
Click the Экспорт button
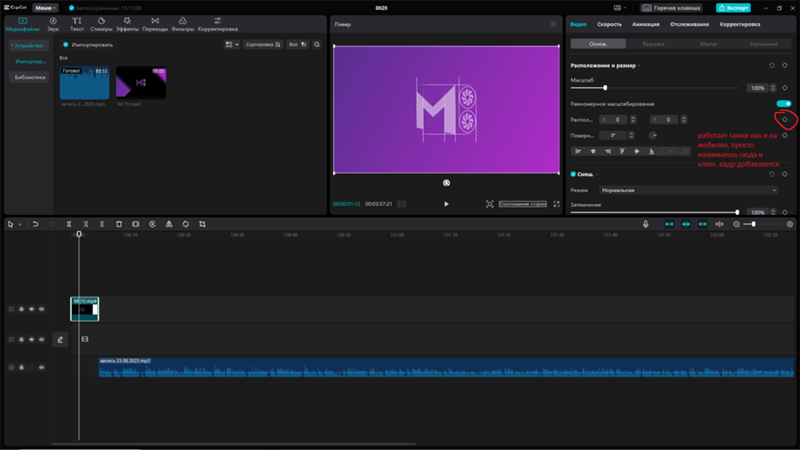coord(733,8)
